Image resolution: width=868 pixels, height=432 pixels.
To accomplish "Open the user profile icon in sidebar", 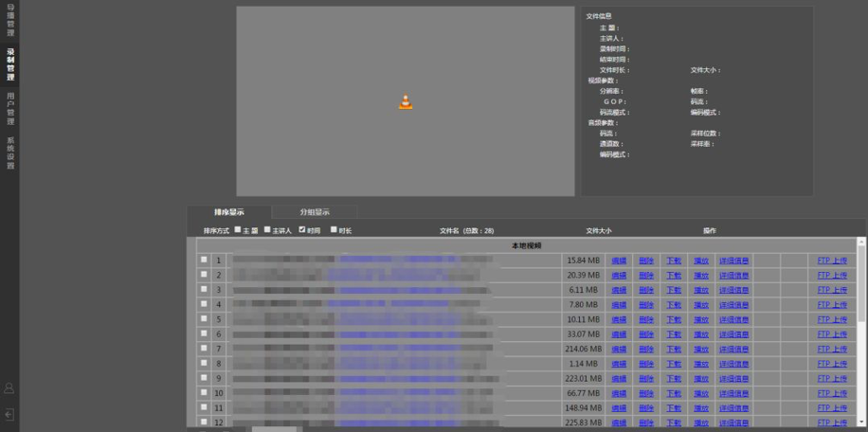I will click(x=9, y=388).
